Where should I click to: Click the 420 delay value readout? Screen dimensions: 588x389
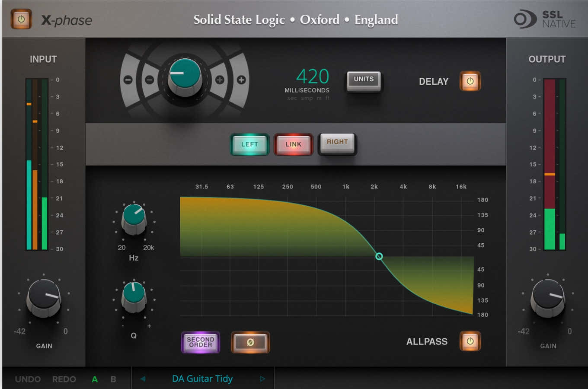click(313, 77)
